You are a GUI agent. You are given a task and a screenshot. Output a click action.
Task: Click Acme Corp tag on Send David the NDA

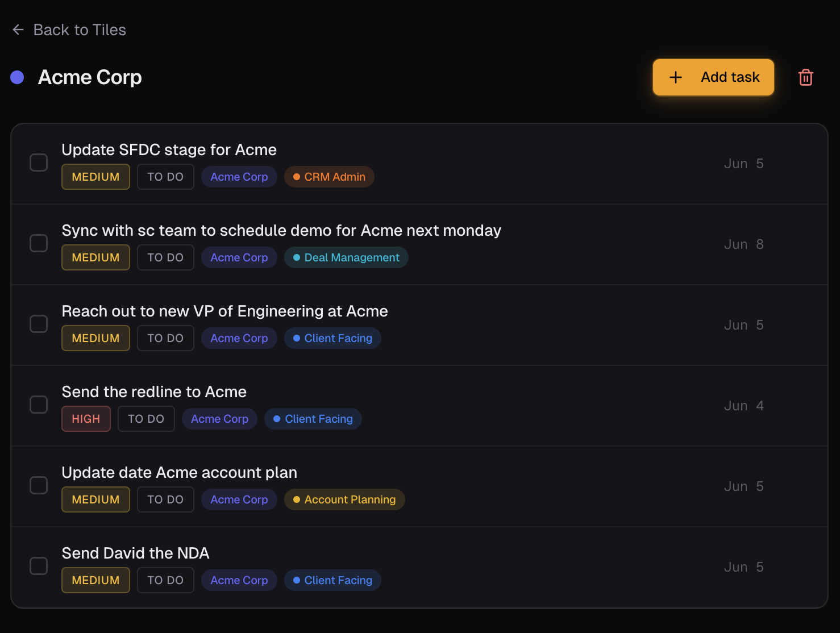[239, 580]
